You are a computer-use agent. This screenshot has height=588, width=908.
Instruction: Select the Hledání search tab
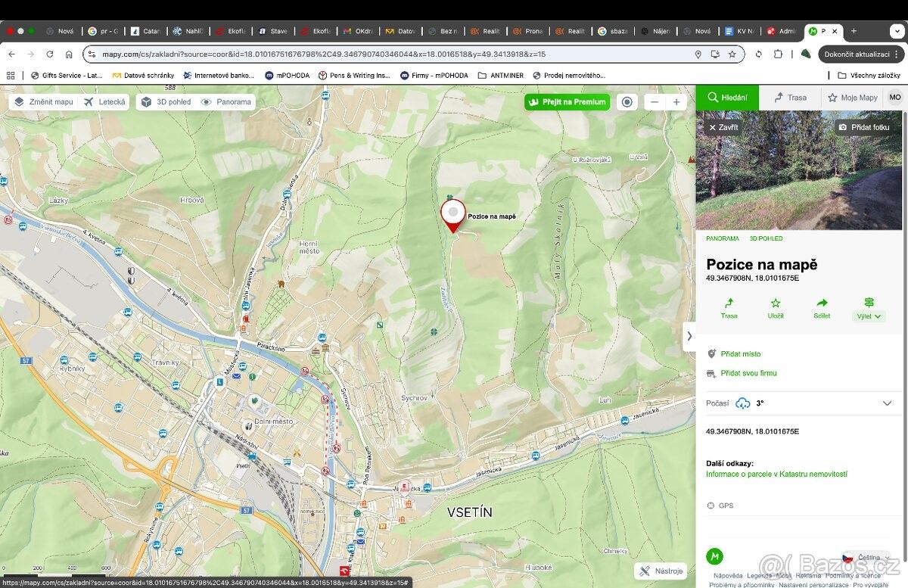click(727, 98)
